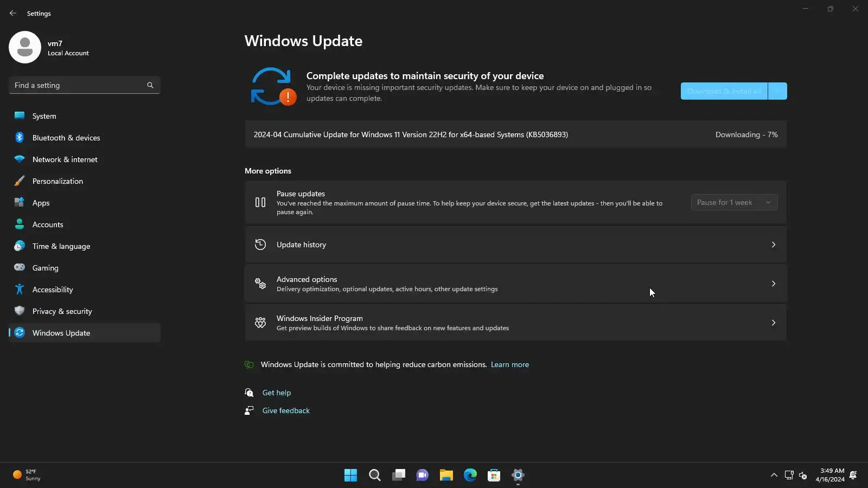Open the vm7 account profile picture
Viewport: 868px width, 488px height.
(x=25, y=47)
